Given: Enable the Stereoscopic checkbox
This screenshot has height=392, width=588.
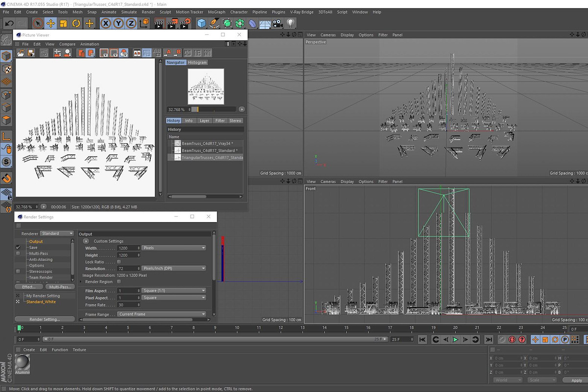Looking at the screenshot, I should (18, 271).
